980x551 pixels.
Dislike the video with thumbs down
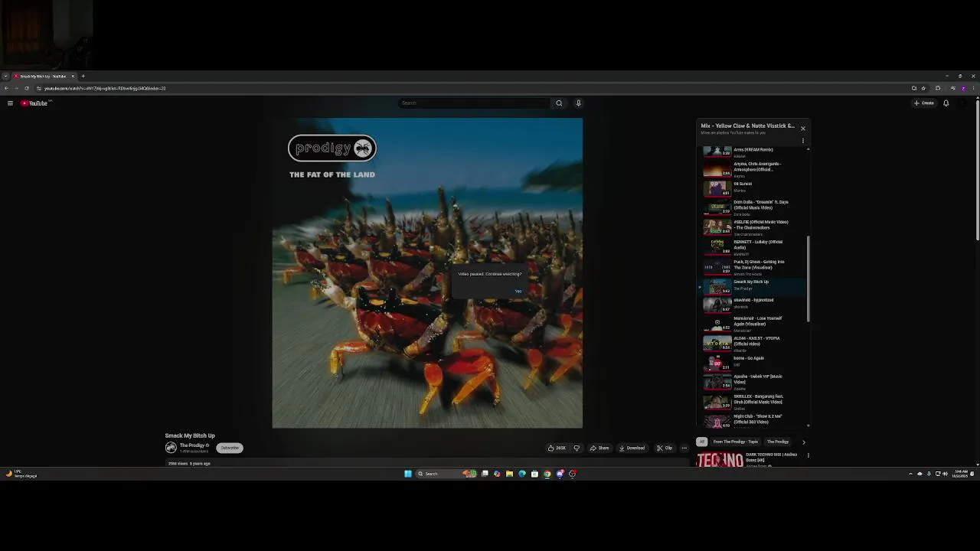pyautogui.click(x=577, y=448)
